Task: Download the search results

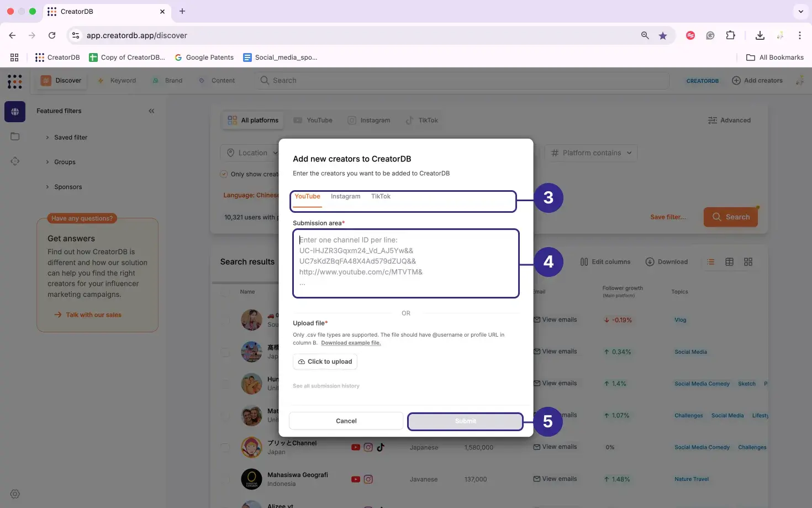Action: coord(667,262)
